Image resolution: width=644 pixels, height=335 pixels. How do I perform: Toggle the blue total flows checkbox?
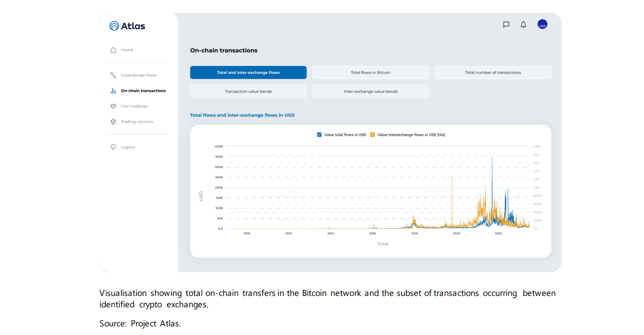(x=320, y=135)
